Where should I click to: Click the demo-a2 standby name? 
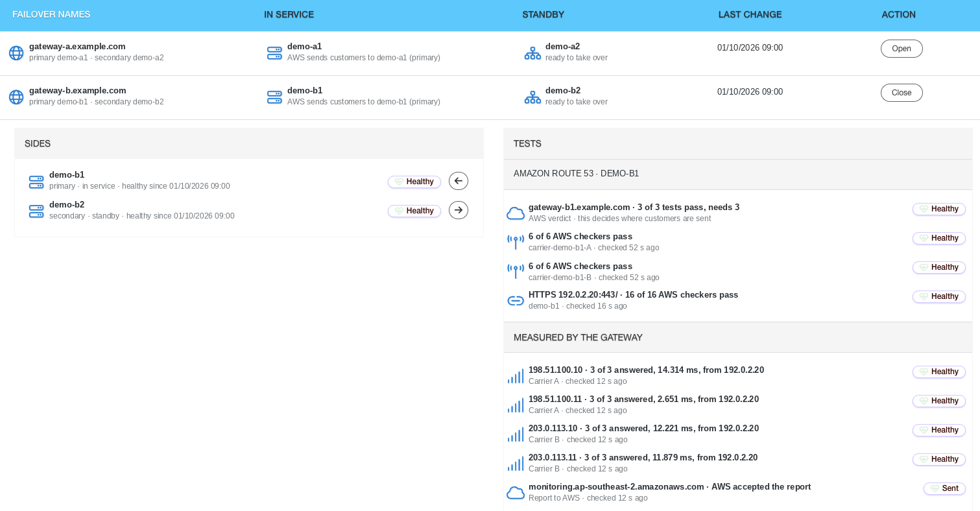tap(562, 47)
